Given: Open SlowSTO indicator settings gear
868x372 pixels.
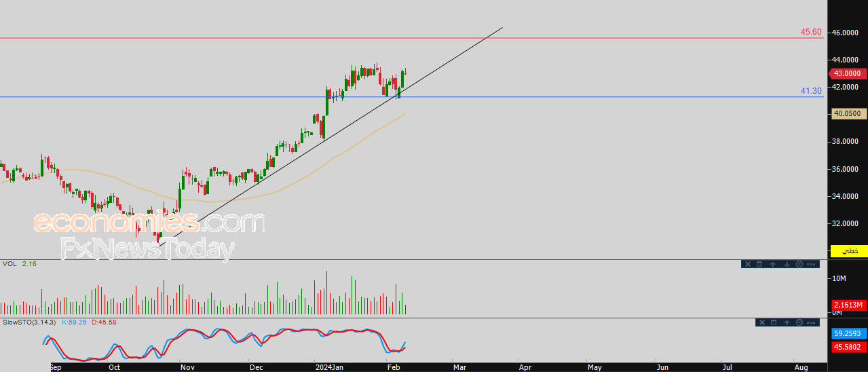Looking at the screenshot, I should 799,322.
